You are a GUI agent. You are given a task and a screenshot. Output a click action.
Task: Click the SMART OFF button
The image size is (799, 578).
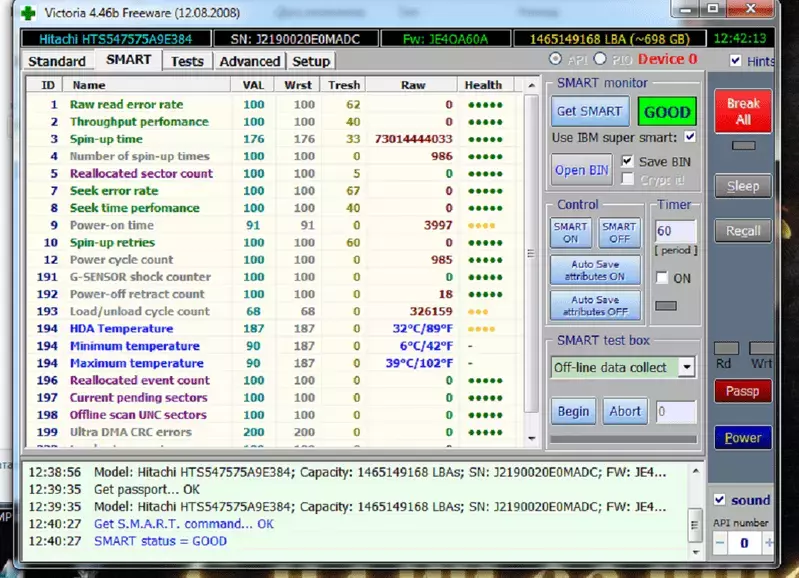(x=620, y=233)
